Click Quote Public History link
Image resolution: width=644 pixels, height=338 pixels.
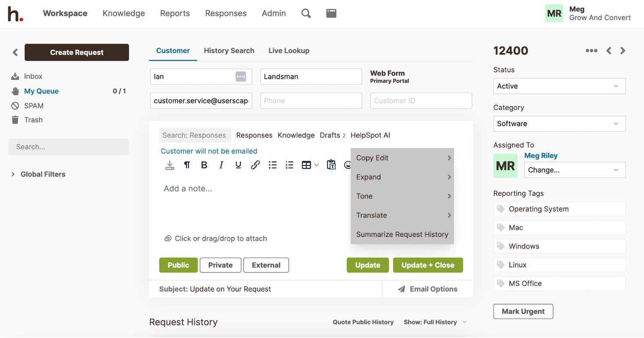(x=363, y=322)
